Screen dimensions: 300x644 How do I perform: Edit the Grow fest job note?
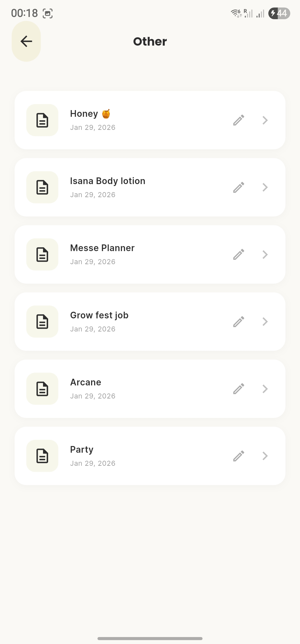[239, 322]
